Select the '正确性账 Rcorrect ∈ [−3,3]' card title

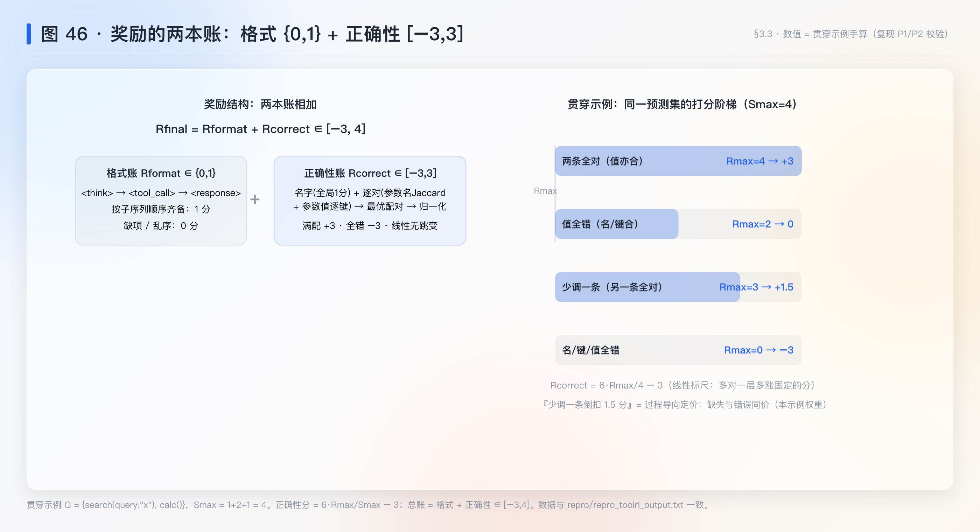click(370, 173)
